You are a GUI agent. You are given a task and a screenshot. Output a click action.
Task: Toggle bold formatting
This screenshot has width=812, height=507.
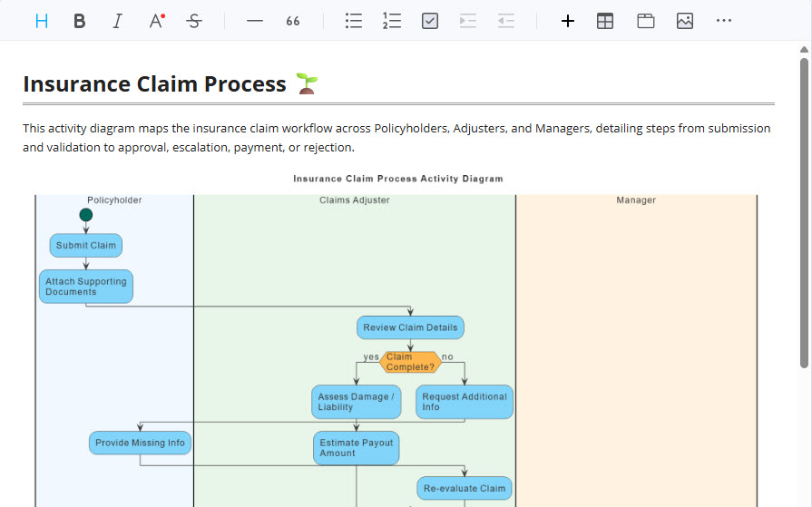79,21
